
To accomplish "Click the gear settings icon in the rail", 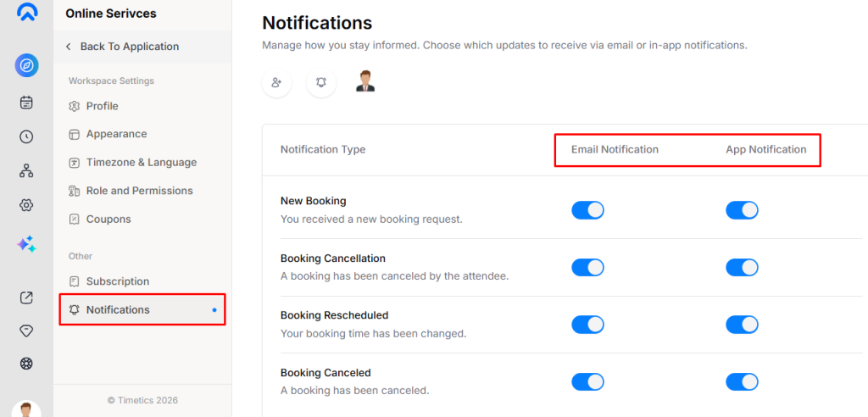I will pos(26,205).
